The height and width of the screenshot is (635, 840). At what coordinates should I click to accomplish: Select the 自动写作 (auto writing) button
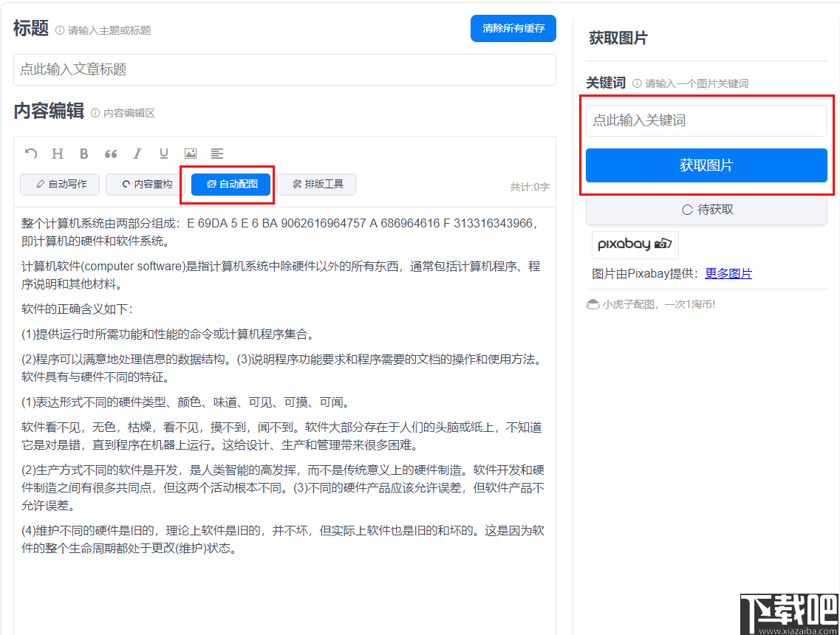point(59,185)
